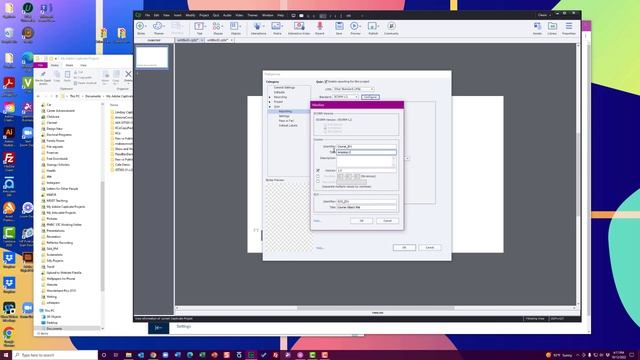Open the Window menu in Captivate
Image resolution: width=640 pixels, height=360 pixels.
[x=267, y=15]
